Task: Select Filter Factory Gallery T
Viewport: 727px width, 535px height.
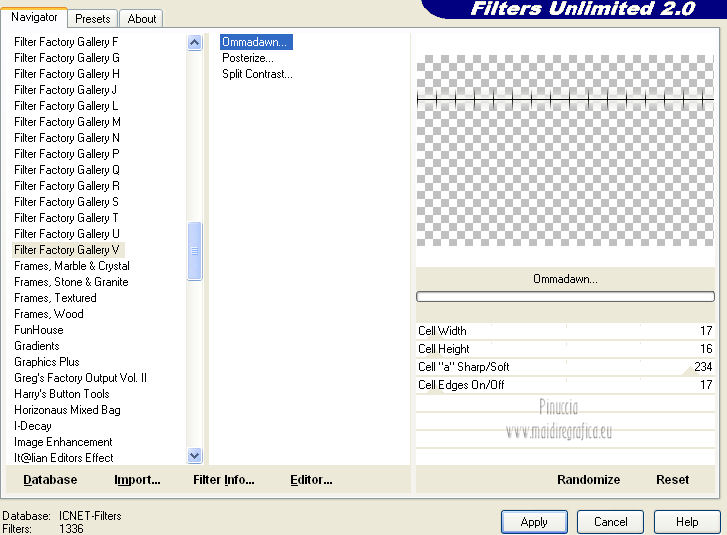Action: click(66, 218)
